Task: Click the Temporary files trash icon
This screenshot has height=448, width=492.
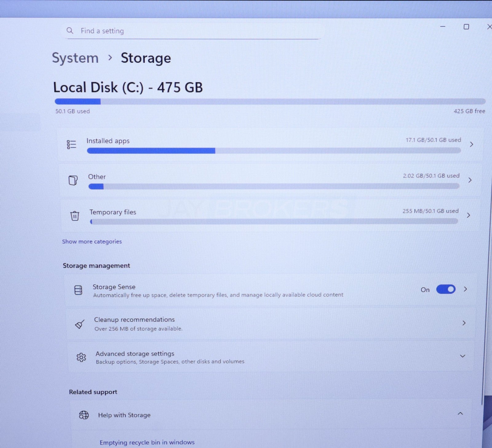Action: pos(75,216)
